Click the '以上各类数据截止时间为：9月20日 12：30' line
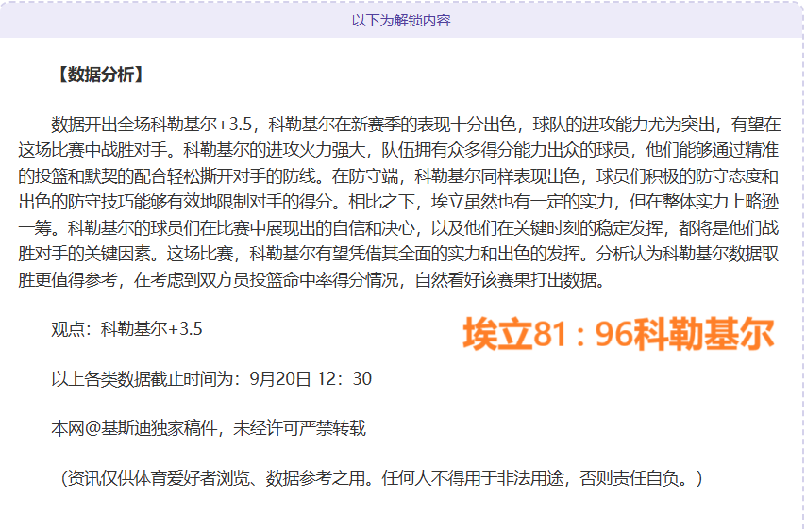Image resolution: width=806 pixels, height=532 pixels. tap(211, 378)
